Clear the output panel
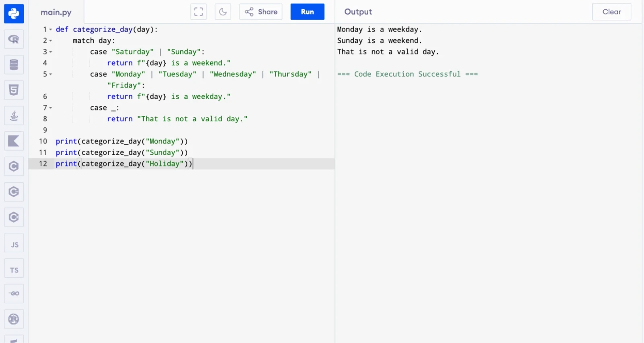This screenshot has width=644, height=343. pyautogui.click(x=611, y=12)
